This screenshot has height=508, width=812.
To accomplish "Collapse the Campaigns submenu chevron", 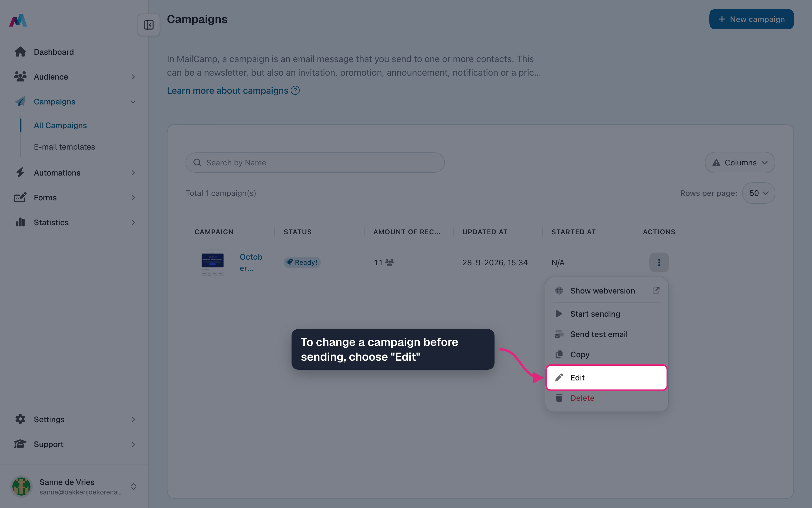I will [133, 102].
